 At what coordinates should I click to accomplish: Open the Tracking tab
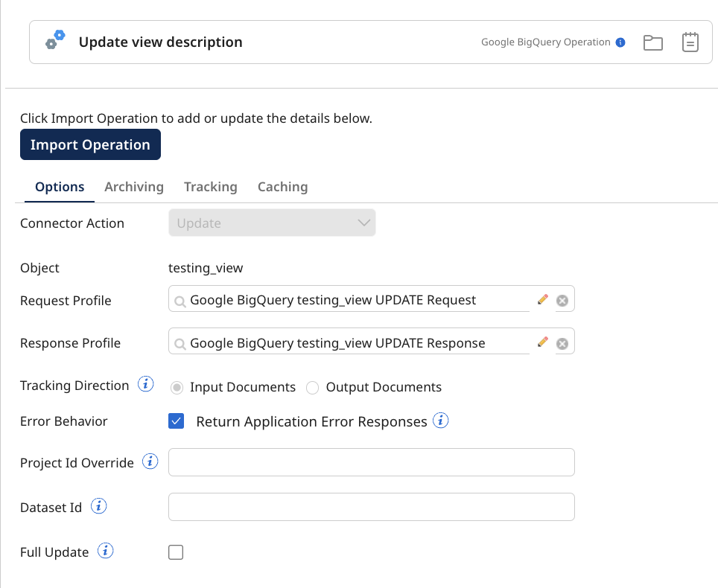(x=211, y=187)
